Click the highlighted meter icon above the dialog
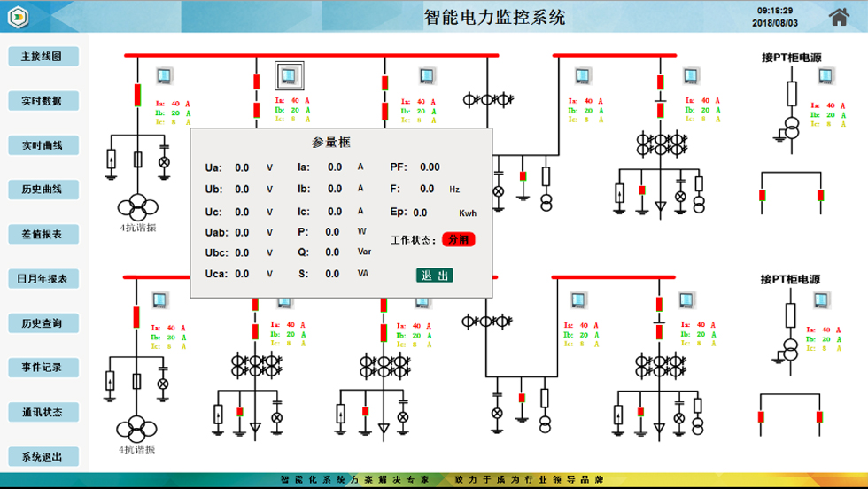The height and width of the screenshot is (489, 868). coord(289,74)
